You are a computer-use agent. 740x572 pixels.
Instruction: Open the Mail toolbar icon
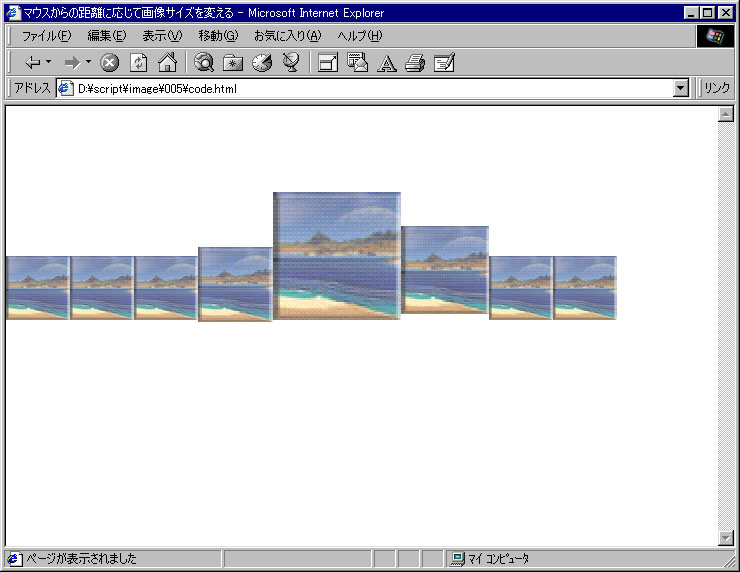tap(357, 62)
